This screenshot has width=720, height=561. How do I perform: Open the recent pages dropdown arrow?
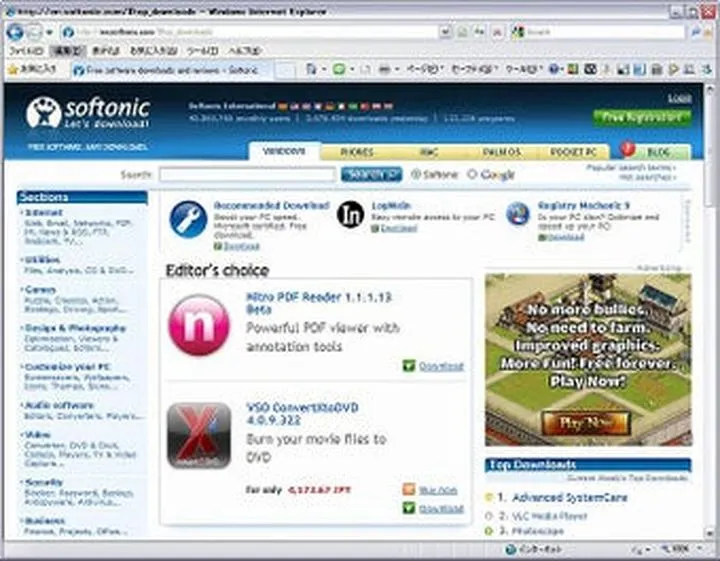49,32
